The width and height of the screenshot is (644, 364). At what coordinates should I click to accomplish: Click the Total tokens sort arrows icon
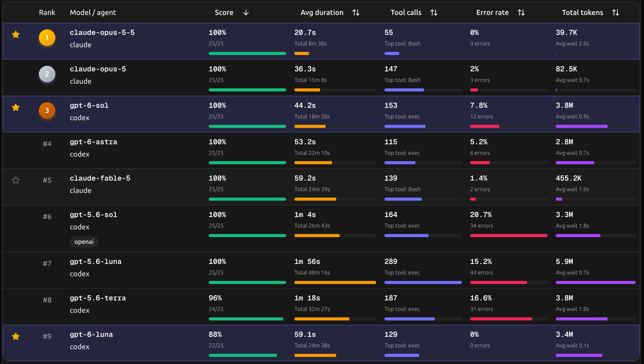(616, 12)
